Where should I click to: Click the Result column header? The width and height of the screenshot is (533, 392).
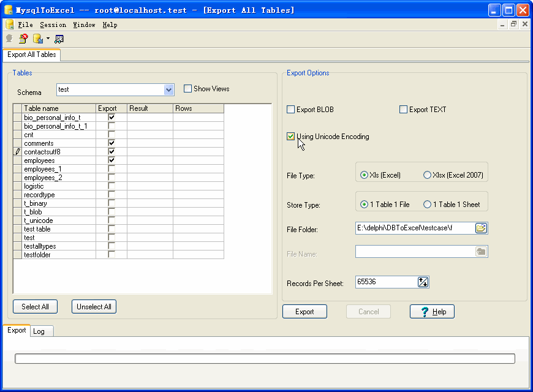pyautogui.click(x=150, y=108)
